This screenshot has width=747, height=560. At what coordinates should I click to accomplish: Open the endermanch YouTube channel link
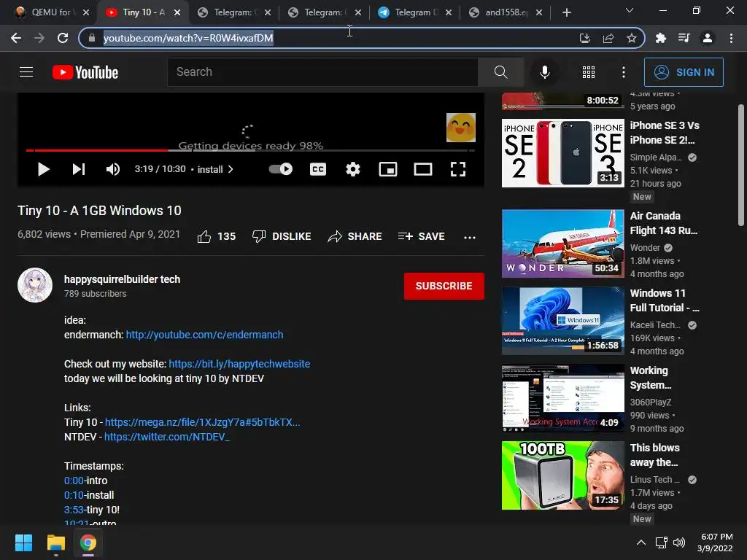(x=204, y=335)
